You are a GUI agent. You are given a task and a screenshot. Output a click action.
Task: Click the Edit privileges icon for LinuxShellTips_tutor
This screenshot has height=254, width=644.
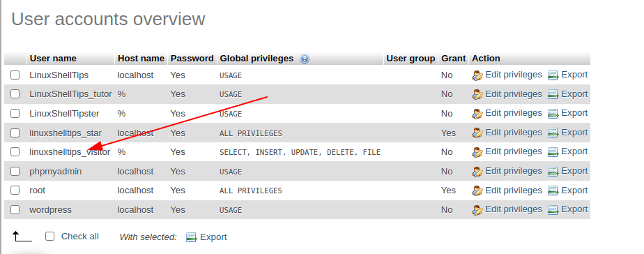pos(477,94)
